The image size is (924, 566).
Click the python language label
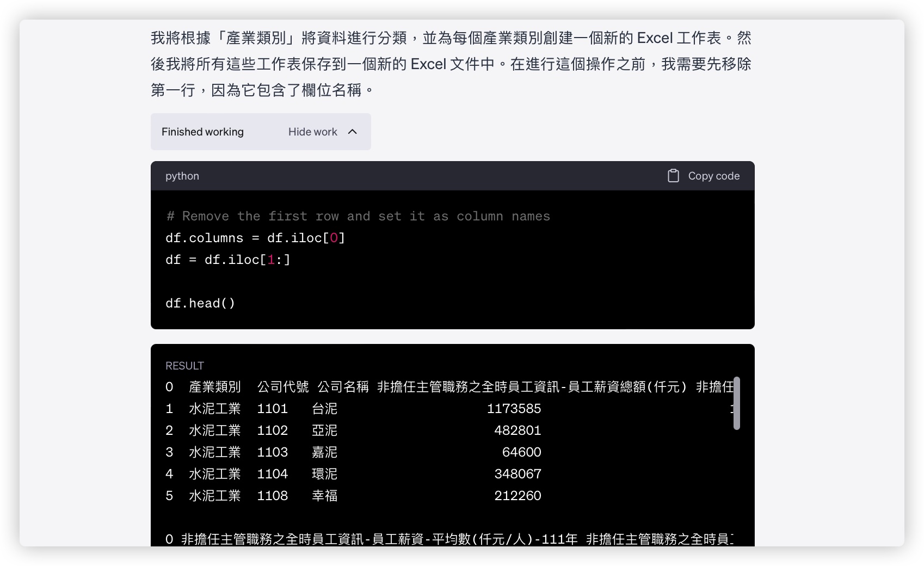(x=182, y=176)
